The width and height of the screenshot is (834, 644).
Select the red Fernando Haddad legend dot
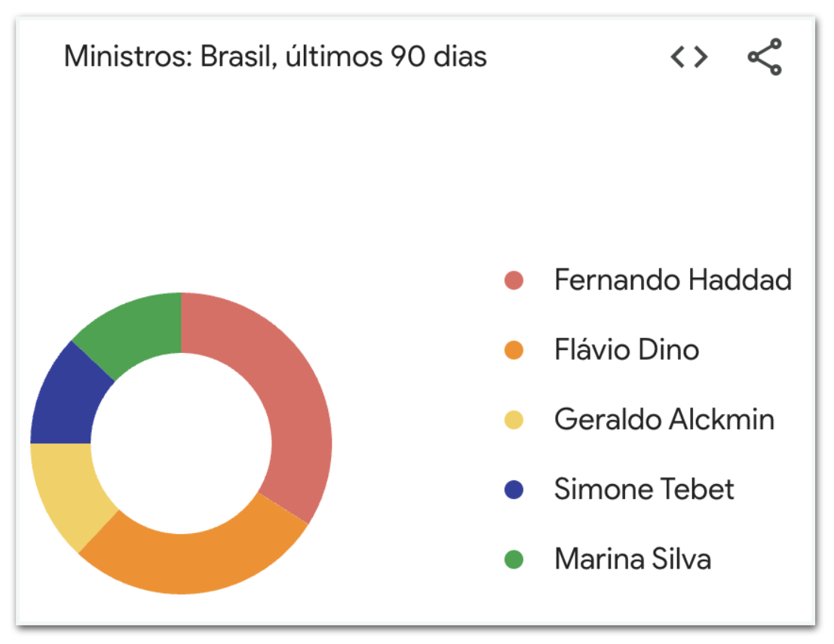[x=514, y=281]
